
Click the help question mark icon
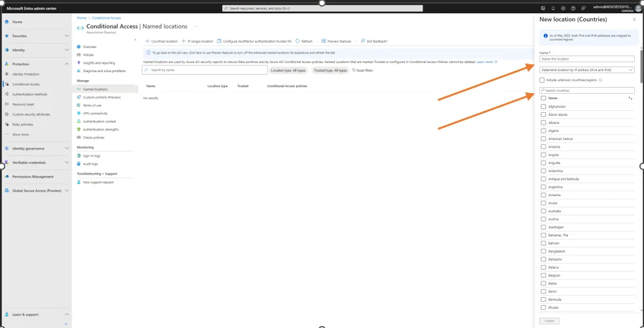574,9
